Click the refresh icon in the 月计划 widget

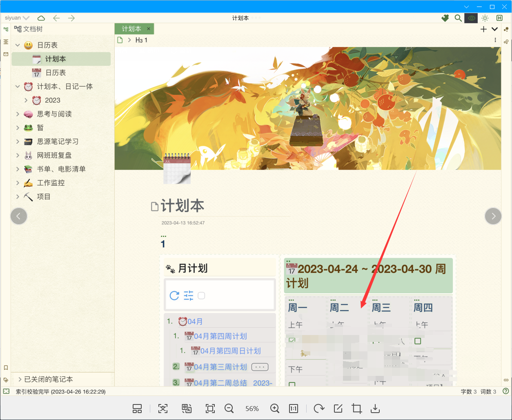[x=174, y=295]
